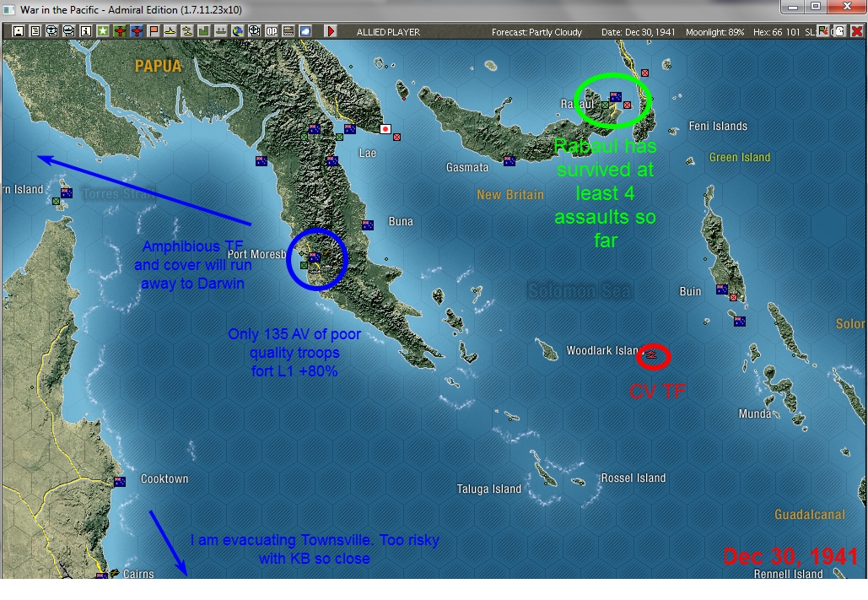Click the ALLIED PLAYER label
The image size is (868, 600).
pos(388,32)
